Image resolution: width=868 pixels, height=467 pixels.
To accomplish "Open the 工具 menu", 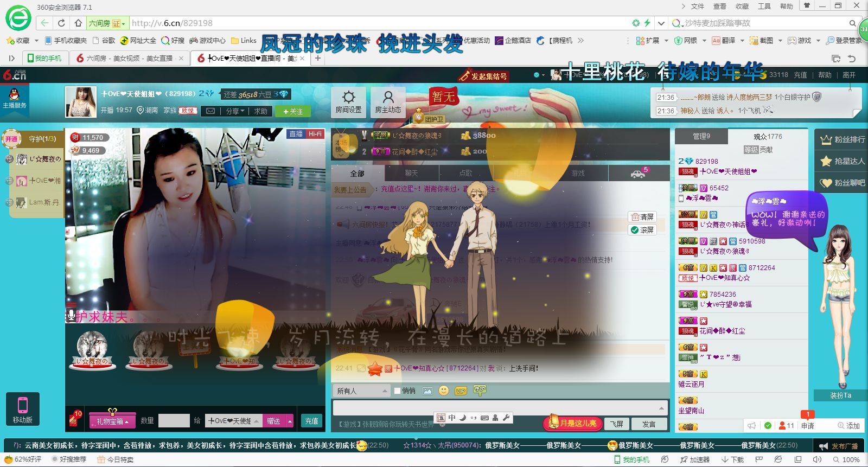I will [x=764, y=7].
